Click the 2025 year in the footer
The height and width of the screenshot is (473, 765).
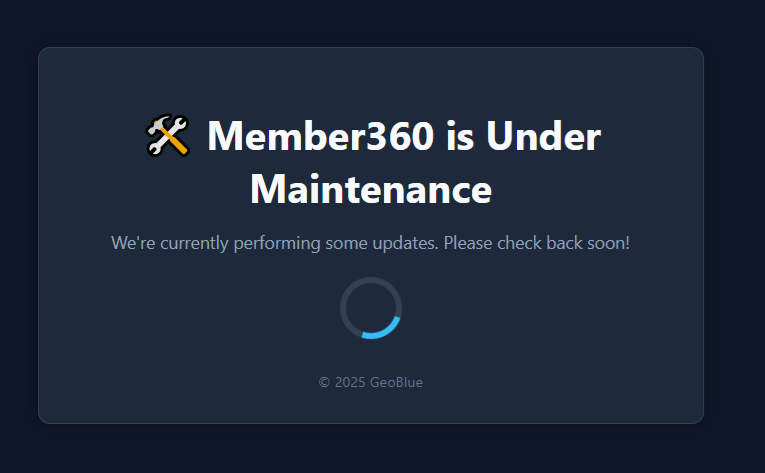coord(350,382)
